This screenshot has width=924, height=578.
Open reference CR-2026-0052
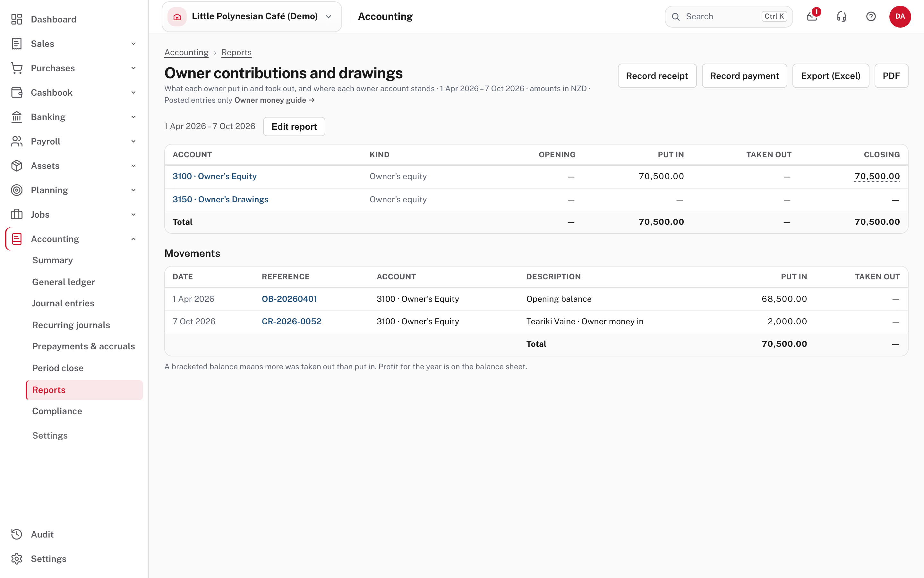(291, 321)
